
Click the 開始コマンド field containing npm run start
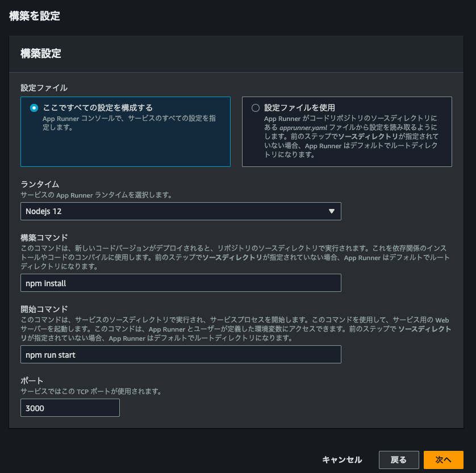pyautogui.click(x=181, y=354)
